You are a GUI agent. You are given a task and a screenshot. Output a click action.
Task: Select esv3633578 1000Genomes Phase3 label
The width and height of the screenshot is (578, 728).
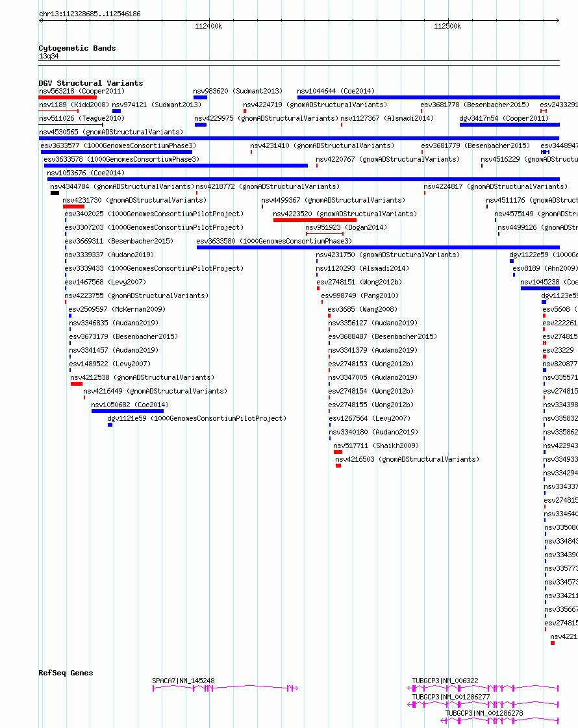(121, 159)
